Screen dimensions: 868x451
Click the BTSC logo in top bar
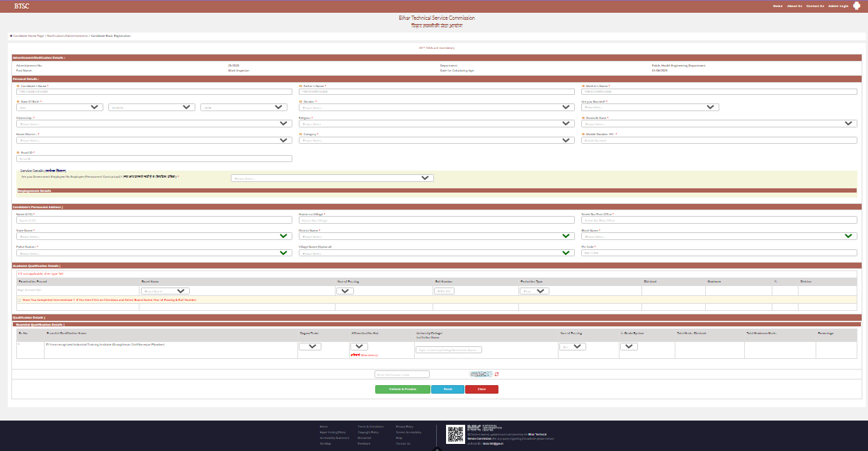click(x=22, y=6)
